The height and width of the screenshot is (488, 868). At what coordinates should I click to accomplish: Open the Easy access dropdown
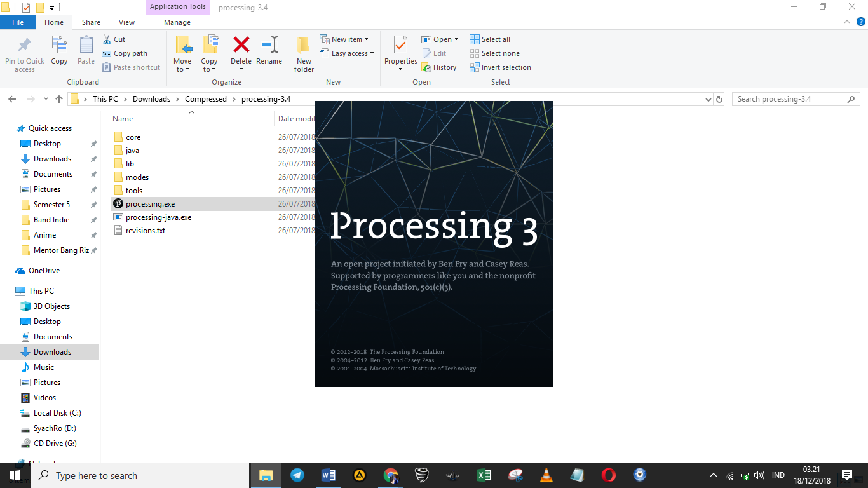point(347,53)
